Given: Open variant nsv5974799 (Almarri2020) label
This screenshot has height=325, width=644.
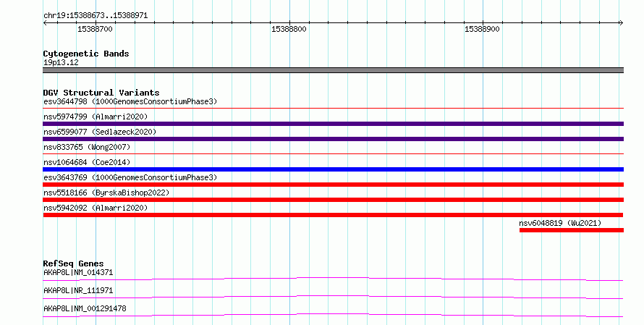Looking at the screenshot, I should click(96, 117).
